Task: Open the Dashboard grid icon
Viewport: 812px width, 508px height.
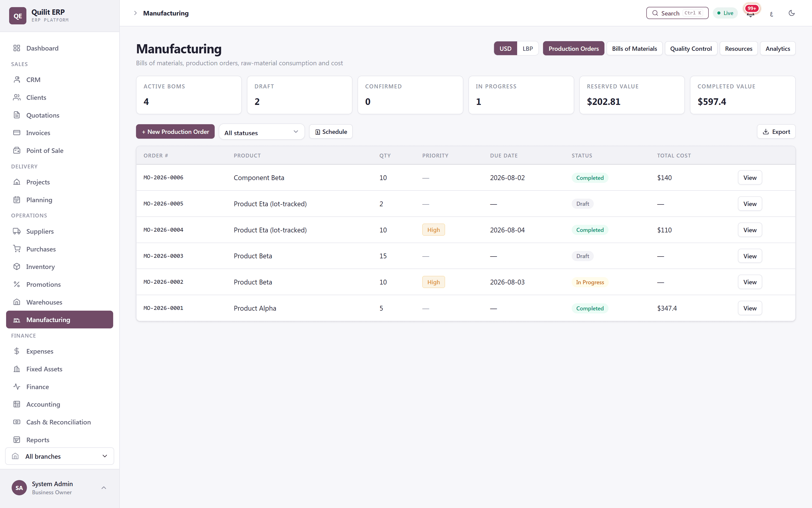Action: (17, 48)
